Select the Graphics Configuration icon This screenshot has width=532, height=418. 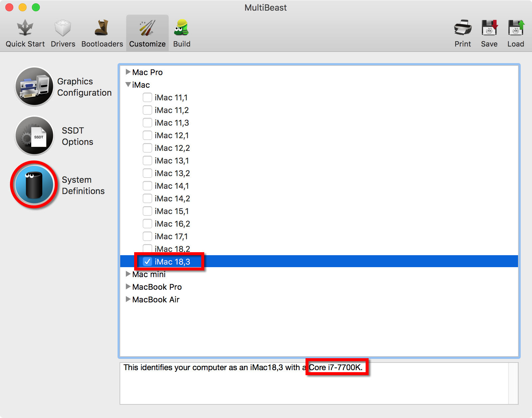34,86
